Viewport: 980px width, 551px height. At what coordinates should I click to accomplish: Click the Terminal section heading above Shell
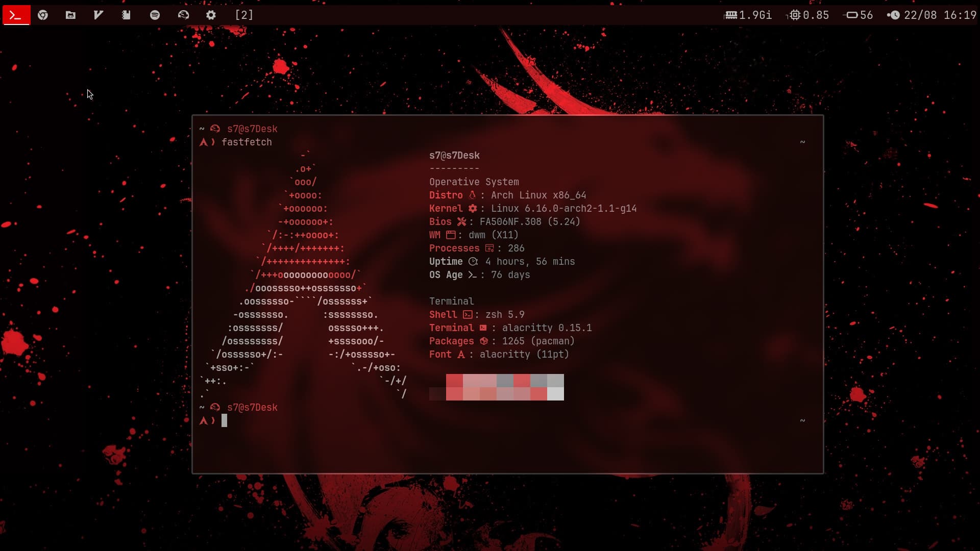coord(451,301)
